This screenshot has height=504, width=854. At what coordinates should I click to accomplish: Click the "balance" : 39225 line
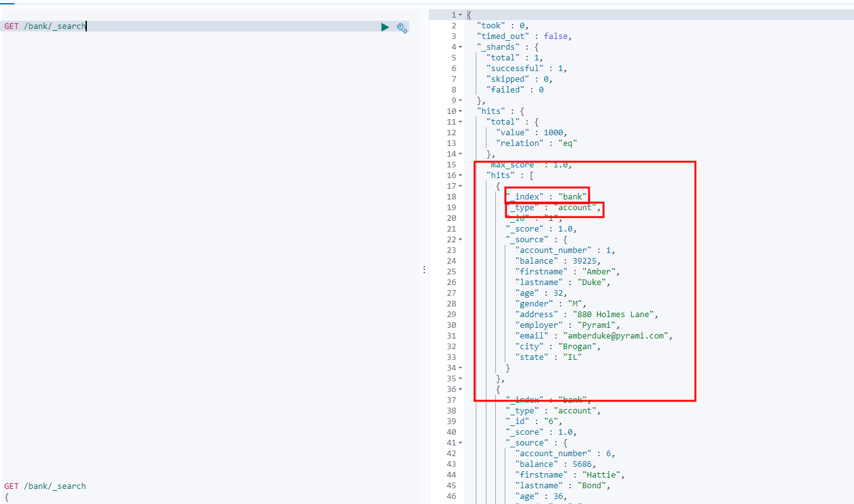[x=558, y=260]
